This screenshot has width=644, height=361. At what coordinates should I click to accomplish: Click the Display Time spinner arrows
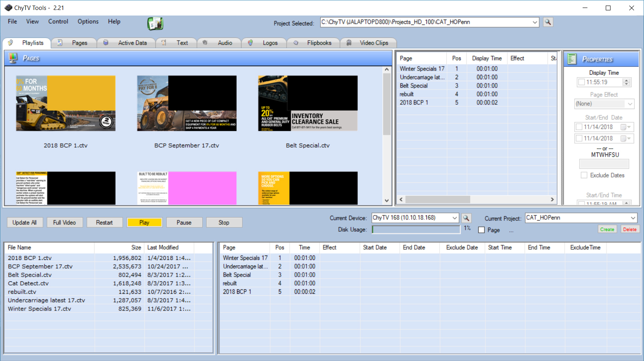point(626,82)
